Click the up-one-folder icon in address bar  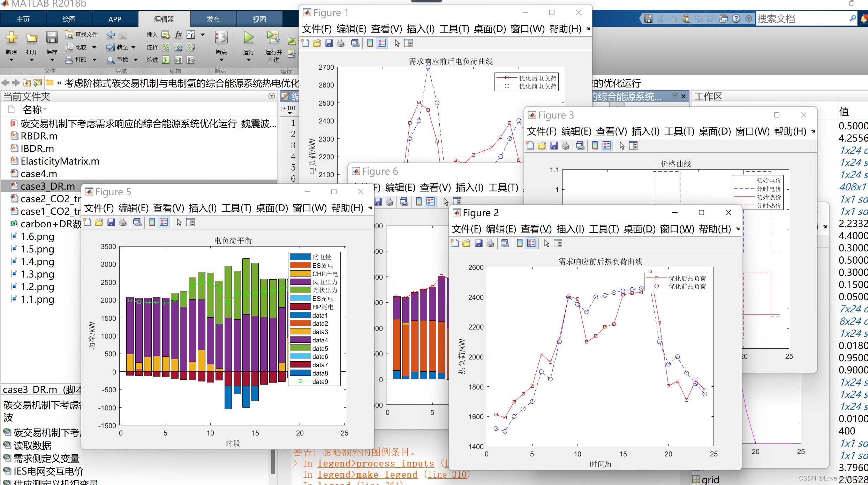[27, 83]
